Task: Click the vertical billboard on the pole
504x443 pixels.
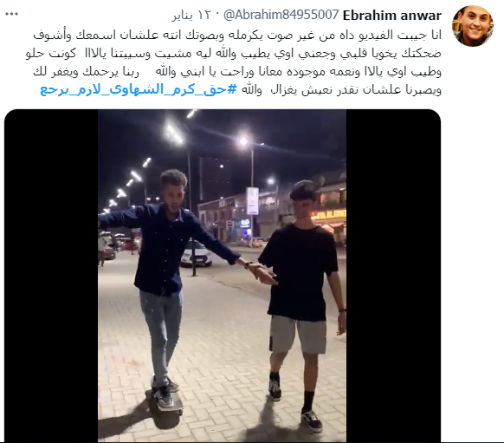Action: click(253, 201)
